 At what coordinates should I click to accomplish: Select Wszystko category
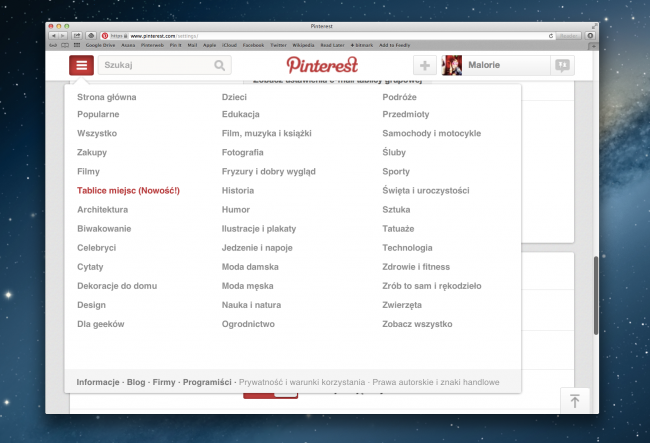click(97, 133)
